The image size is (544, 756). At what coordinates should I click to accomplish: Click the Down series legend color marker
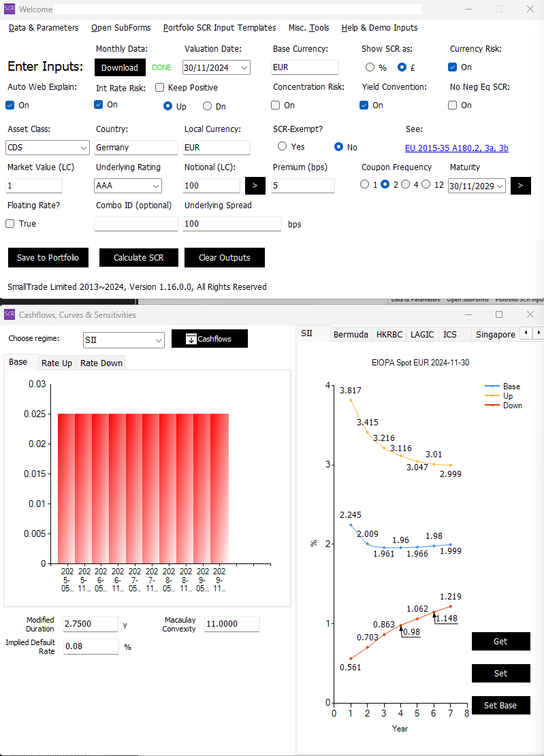491,406
